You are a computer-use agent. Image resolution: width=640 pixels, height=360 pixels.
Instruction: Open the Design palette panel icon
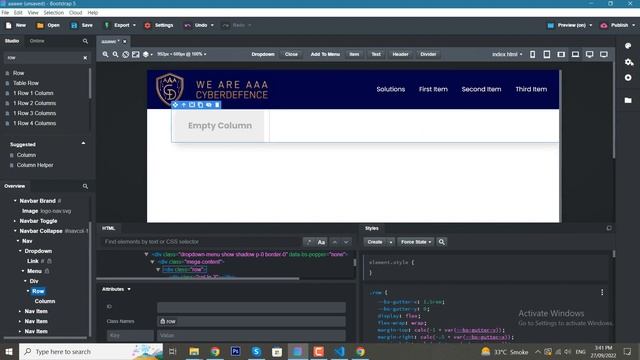click(x=628, y=46)
